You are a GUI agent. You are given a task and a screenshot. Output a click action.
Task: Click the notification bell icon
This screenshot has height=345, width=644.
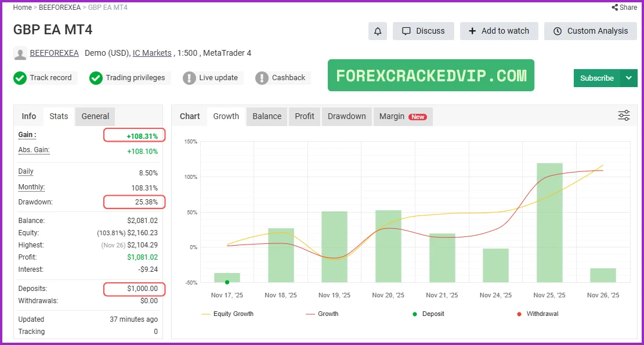[x=377, y=31]
